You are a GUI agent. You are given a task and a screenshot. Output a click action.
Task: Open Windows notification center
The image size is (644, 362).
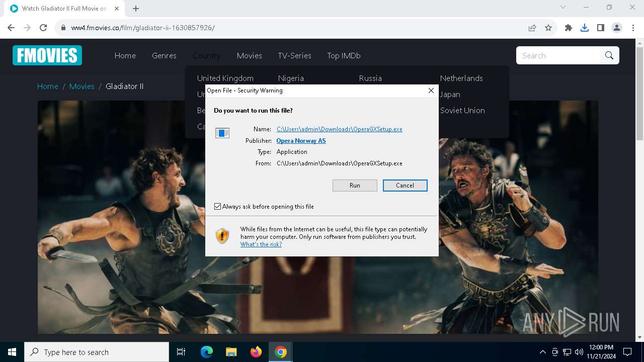point(627,352)
